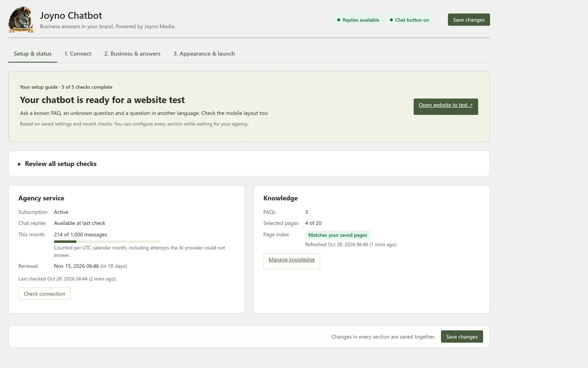
Task: Click Changes in every section saved together text
Action: coord(383,337)
